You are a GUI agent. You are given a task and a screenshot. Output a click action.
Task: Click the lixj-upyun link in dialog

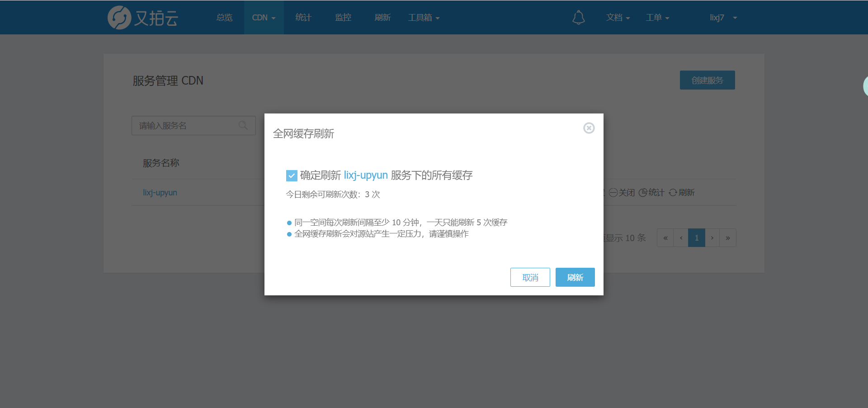pos(366,175)
